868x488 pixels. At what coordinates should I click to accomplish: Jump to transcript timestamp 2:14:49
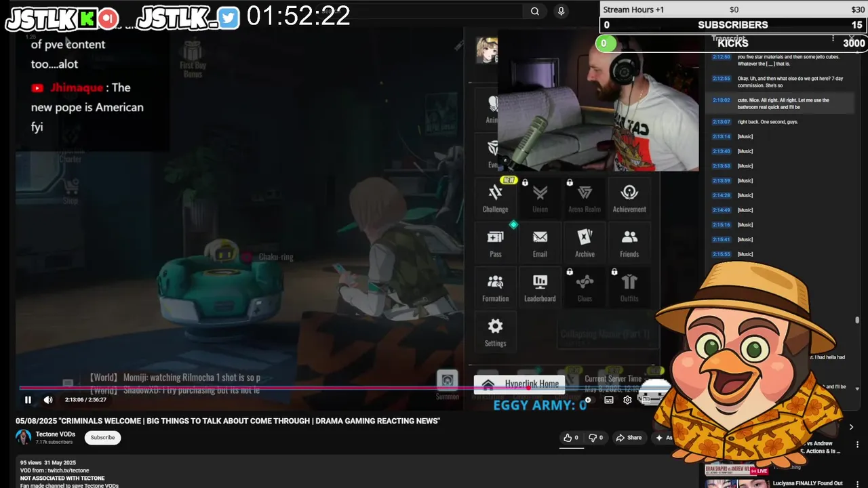(721, 210)
